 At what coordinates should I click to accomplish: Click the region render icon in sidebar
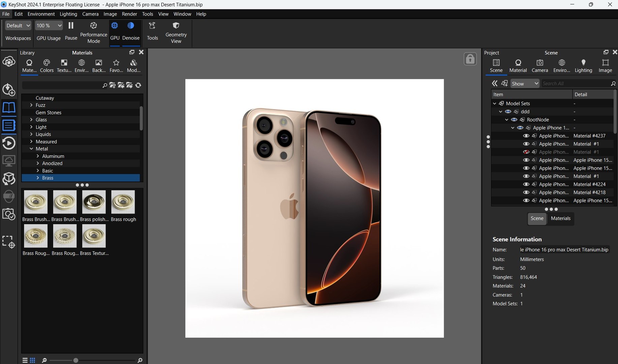[x=9, y=242]
